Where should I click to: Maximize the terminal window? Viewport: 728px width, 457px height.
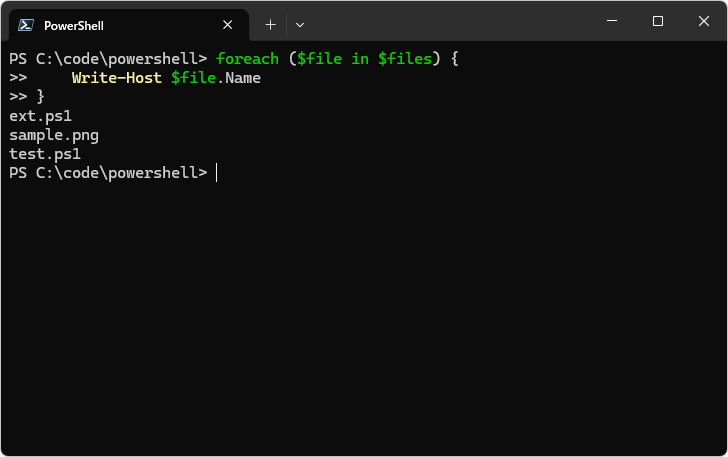(658, 21)
